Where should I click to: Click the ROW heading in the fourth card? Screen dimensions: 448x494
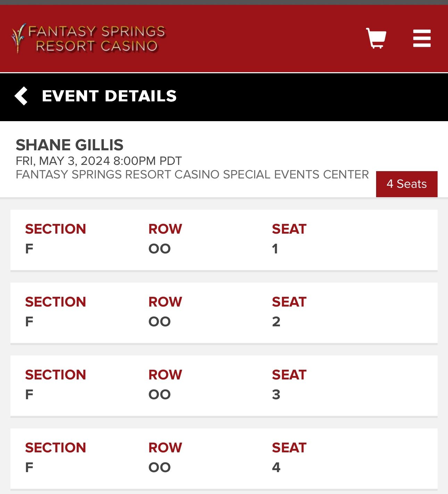(165, 448)
